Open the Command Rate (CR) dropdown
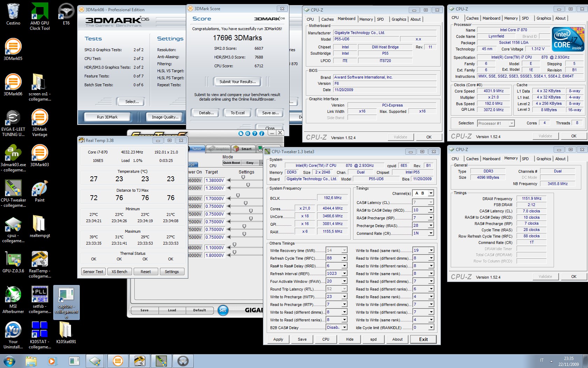The height and width of the screenshot is (368, 588). (x=423, y=233)
